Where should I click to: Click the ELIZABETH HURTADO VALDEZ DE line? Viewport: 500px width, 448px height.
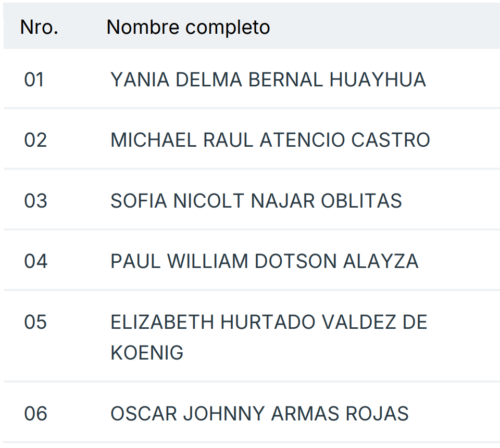pyautogui.click(x=269, y=322)
